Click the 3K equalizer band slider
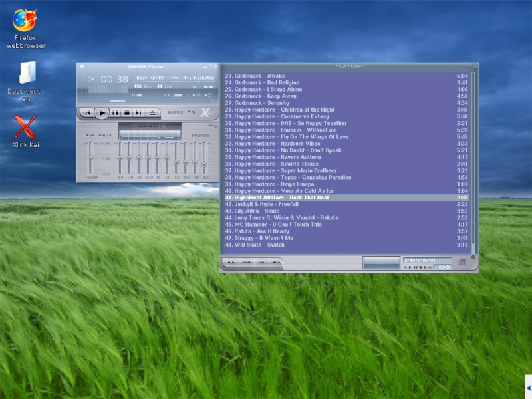This screenshot has height=399, width=532. tap(167, 158)
